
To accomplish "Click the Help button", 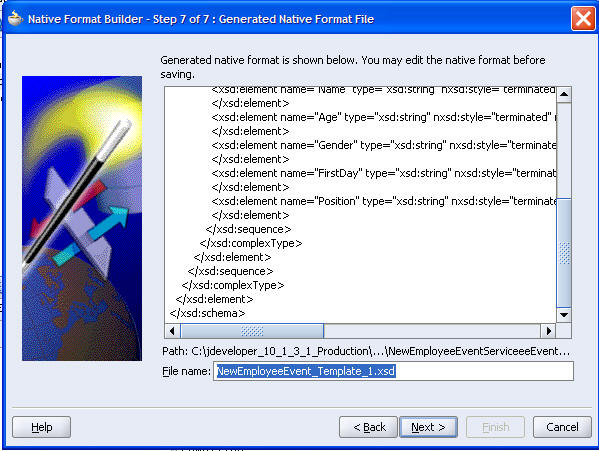I will tap(41, 427).
